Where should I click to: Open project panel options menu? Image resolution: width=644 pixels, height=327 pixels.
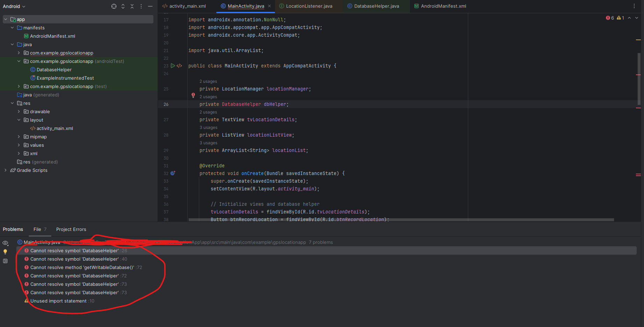click(x=141, y=6)
